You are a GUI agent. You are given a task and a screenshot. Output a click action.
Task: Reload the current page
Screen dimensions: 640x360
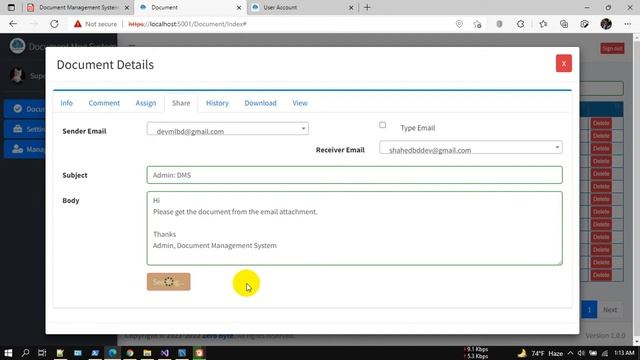coord(54,24)
